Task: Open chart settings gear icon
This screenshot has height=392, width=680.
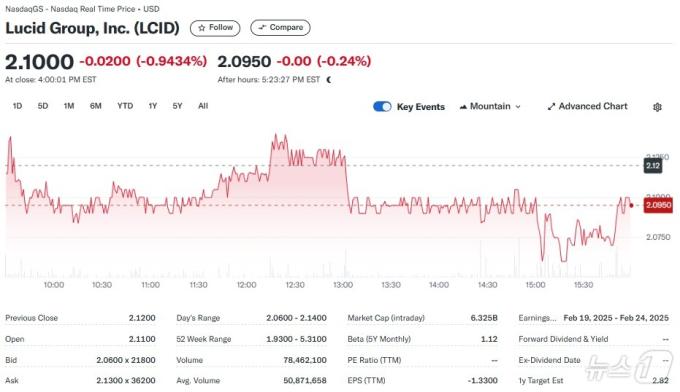Action: click(657, 107)
